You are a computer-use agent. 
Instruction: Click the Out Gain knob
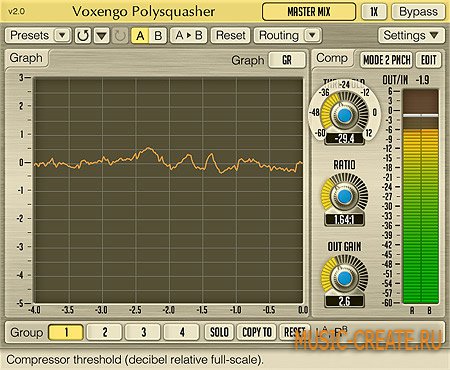(345, 278)
